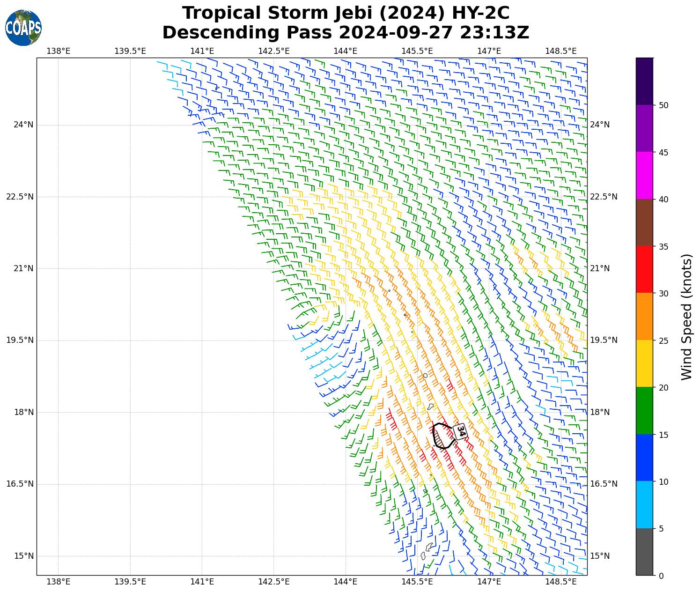Click the "Descending Pass 2024-09-27 23:13Z" subtitle
The image size is (700, 592).
346,33
